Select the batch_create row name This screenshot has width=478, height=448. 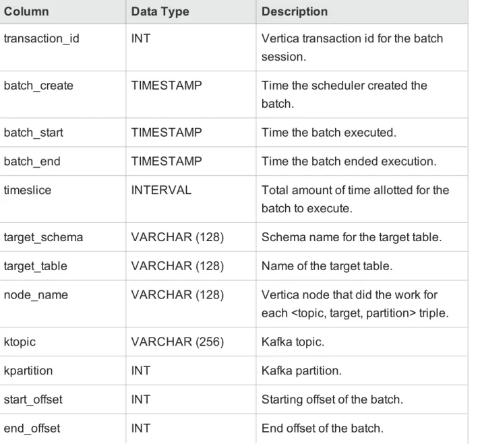[x=38, y=86]
